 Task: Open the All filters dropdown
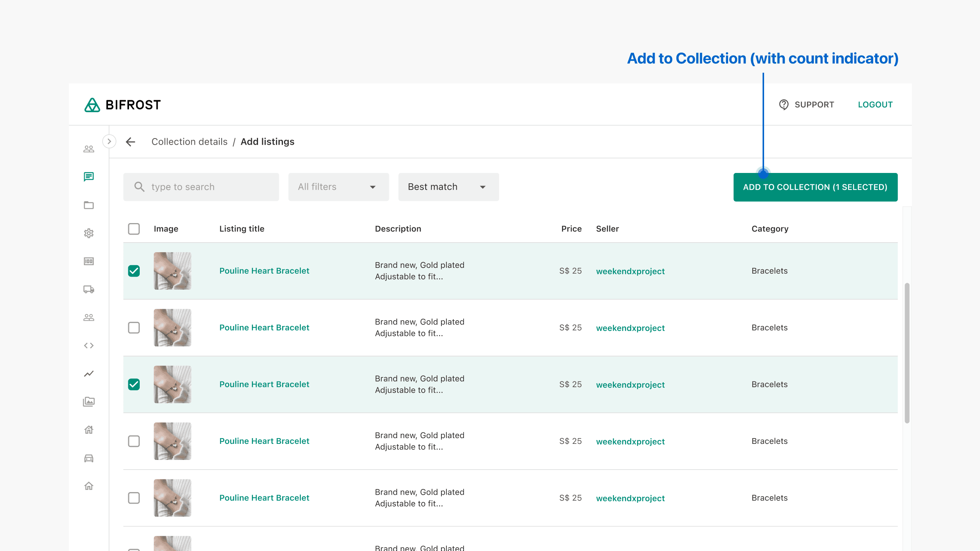pos(338,187)
